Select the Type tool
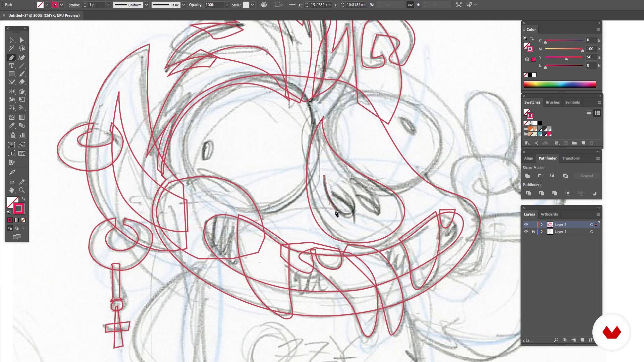 pos(12,66)
